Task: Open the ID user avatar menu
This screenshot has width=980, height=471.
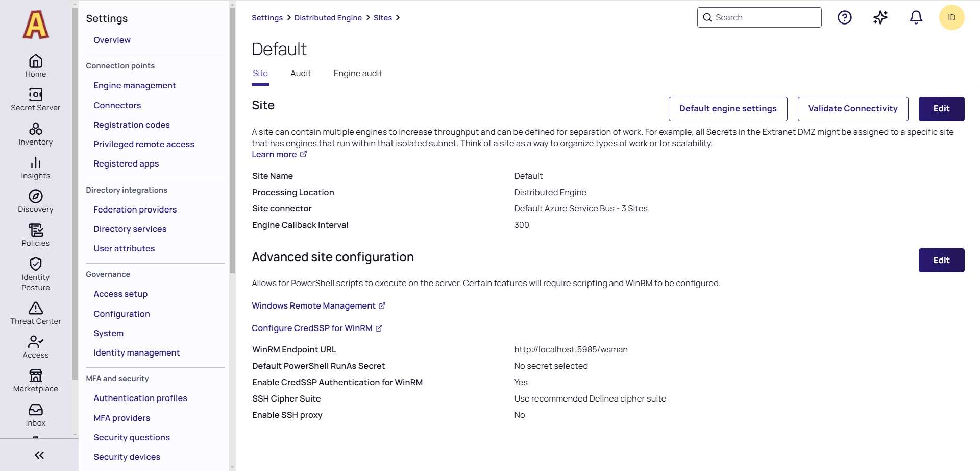Action: [x=951, y=18]
